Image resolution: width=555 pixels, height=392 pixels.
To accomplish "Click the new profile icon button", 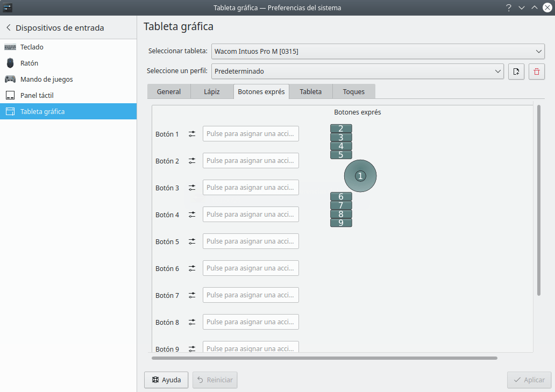I will pos(516,72).
